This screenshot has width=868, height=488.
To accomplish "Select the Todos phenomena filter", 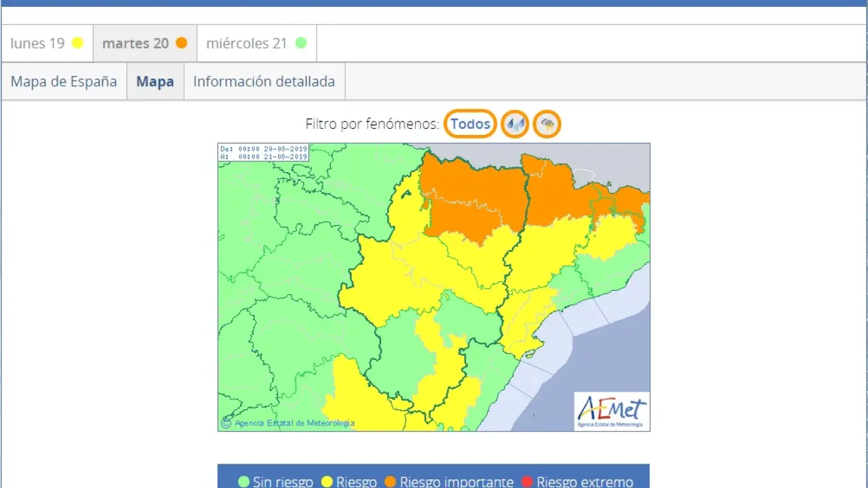I will (x=470, y=124).
